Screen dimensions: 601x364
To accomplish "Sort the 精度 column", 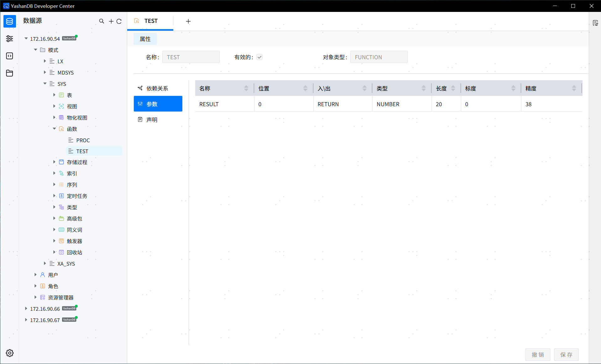I will [574, 88].
